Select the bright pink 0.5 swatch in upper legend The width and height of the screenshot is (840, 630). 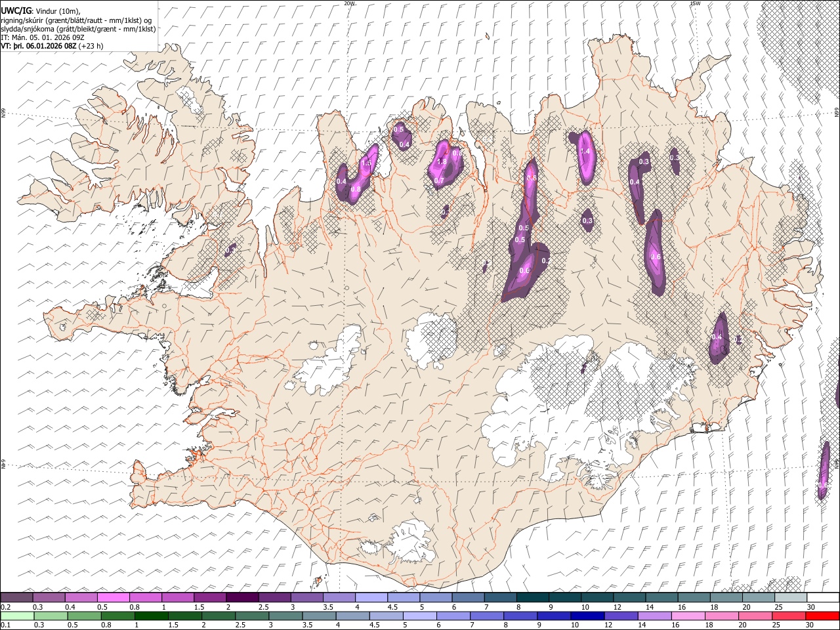113,597
